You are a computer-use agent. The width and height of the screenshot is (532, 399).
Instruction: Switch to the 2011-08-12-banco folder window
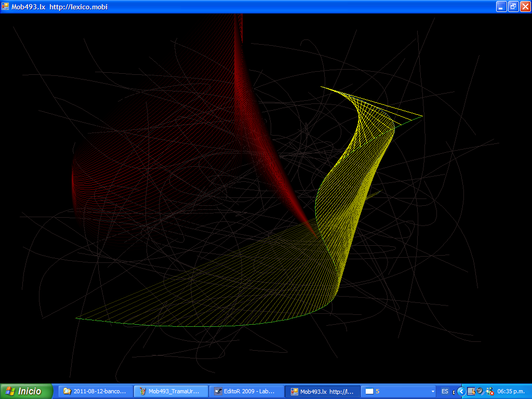coord(95,391)
